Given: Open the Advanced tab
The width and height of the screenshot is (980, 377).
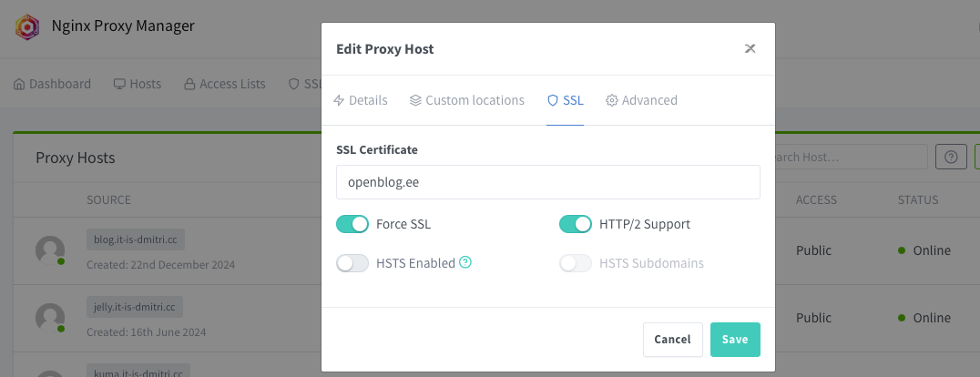Looking at the screenshot, I should [x=641, y=100].
